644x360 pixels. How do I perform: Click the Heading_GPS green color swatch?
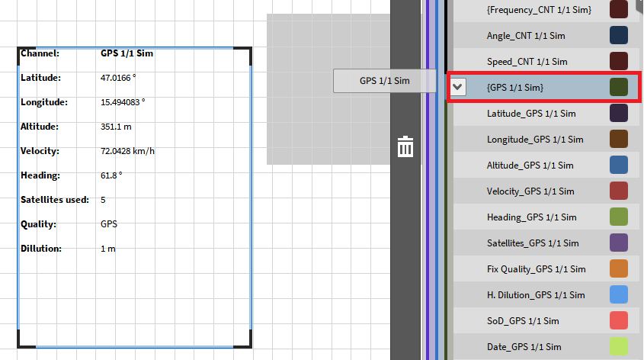[x=619, y=217]
